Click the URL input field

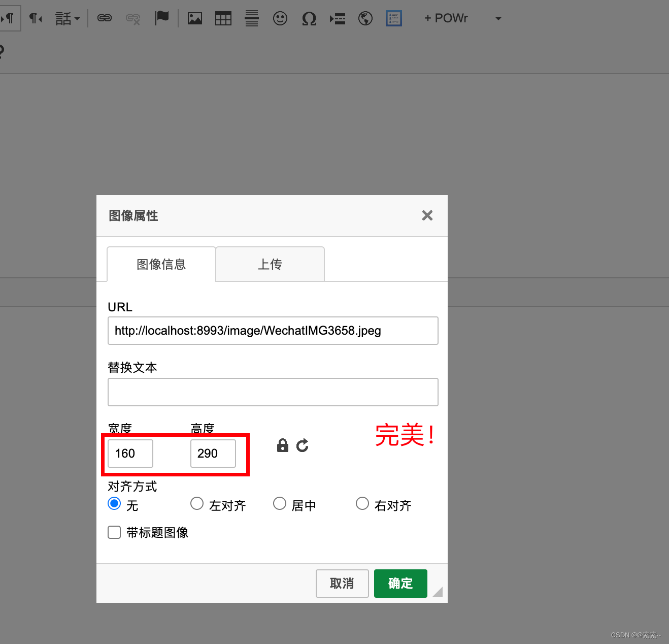click(273, 331)
